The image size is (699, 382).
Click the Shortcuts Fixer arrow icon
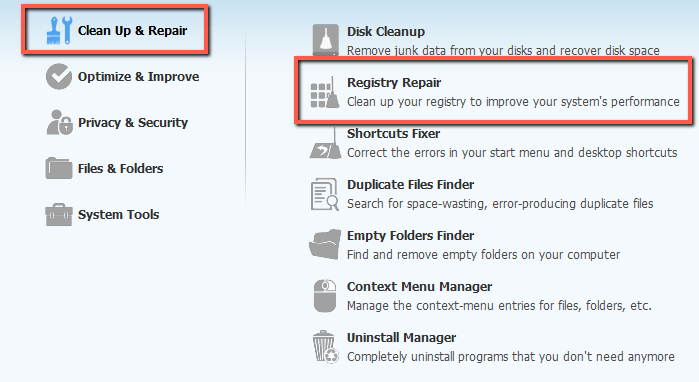325,145
